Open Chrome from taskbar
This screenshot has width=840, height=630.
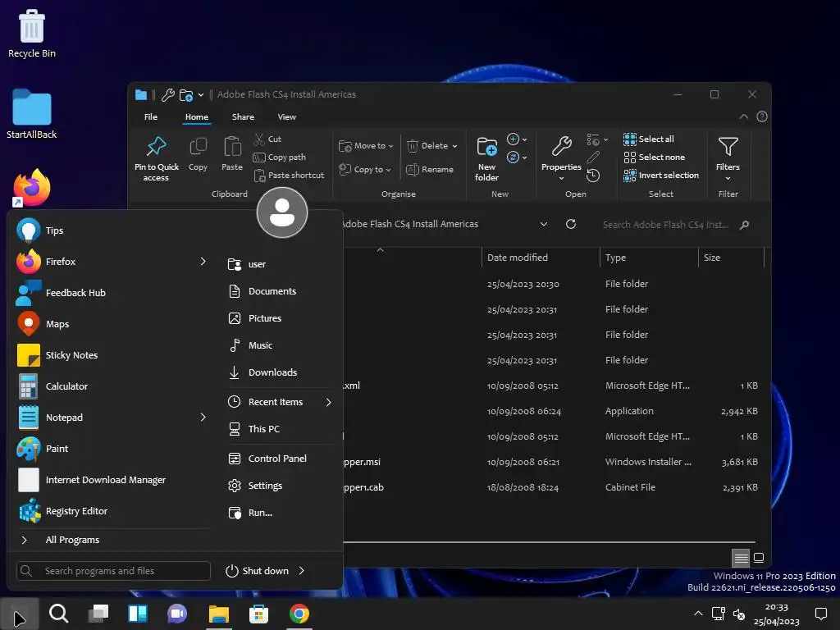pyautogui.click(x=299, y=614)
